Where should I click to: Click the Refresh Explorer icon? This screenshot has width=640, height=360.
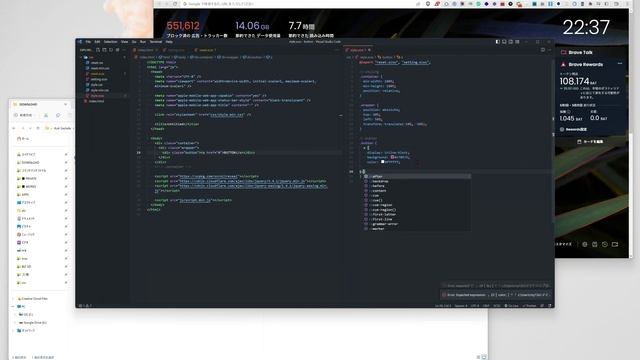tap(111, 50)
